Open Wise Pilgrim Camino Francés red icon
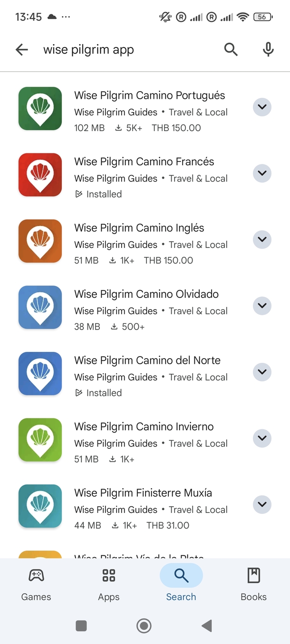 (40, 175)
